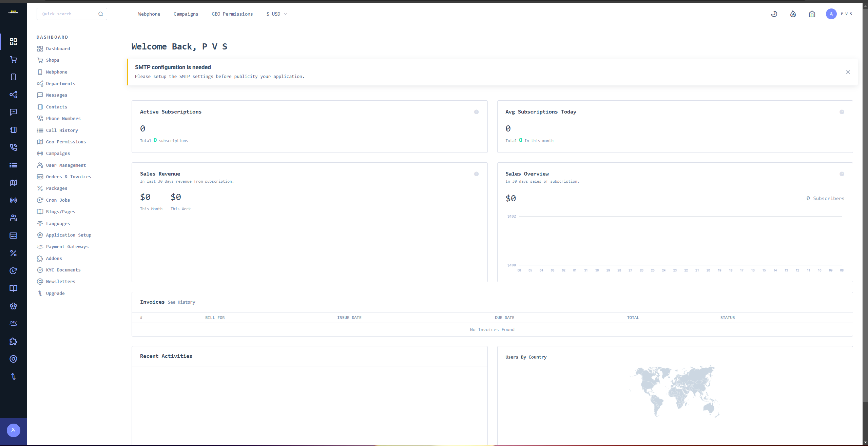Open the puzzle piece Addons icon in dark sidebar
The width and height of the screenshot is (868, 446).
click(x=13, y=341)
